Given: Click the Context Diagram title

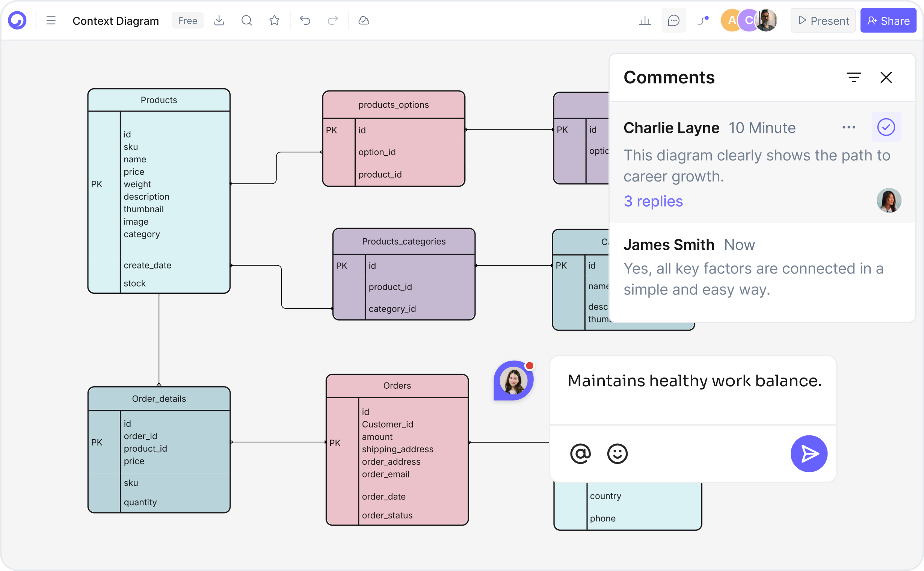Looking at the screenshot, I should coord(116,21).
